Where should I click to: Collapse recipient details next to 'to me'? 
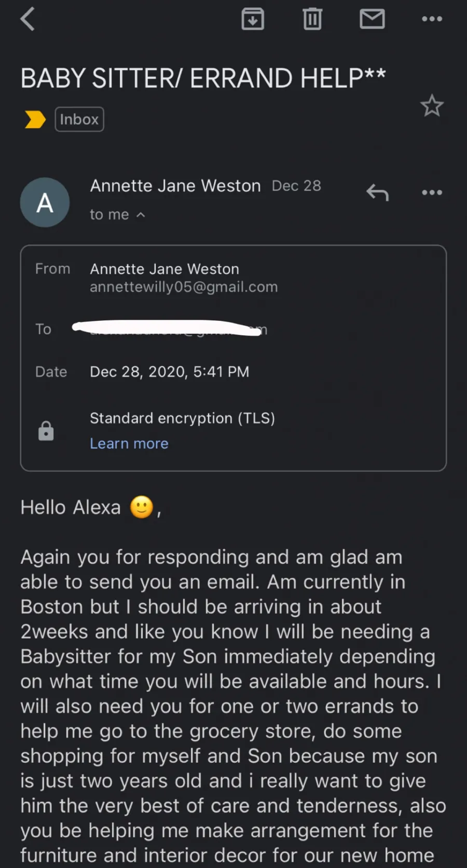click(x=141, y=214)
